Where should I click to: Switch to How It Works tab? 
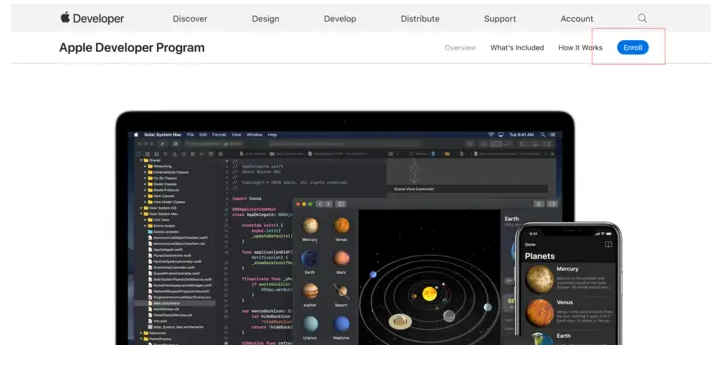click(580, 48)
